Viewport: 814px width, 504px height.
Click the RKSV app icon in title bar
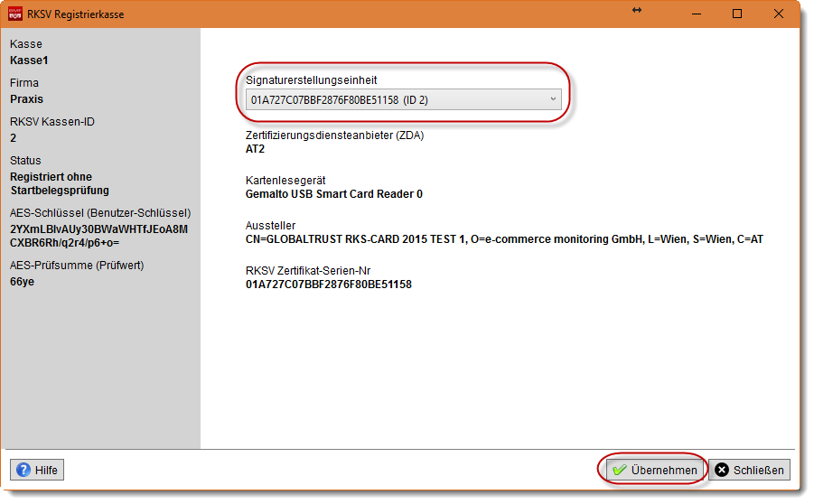click(x=14, y=14)
